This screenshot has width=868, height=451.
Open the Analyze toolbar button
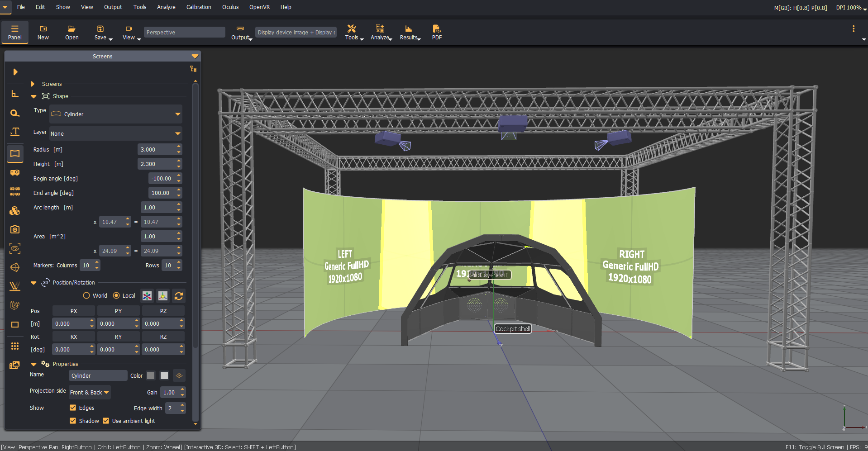click(x=381, y=32)
